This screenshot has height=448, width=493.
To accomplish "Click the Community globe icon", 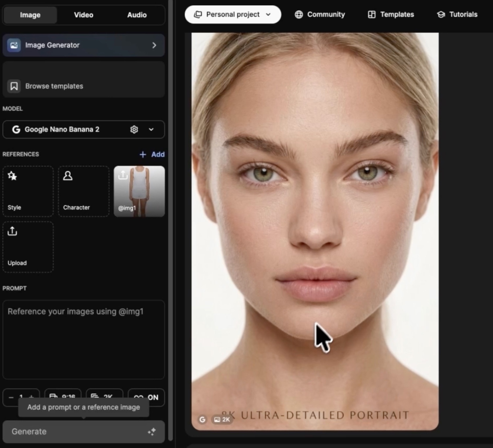I will coord(299,14).
